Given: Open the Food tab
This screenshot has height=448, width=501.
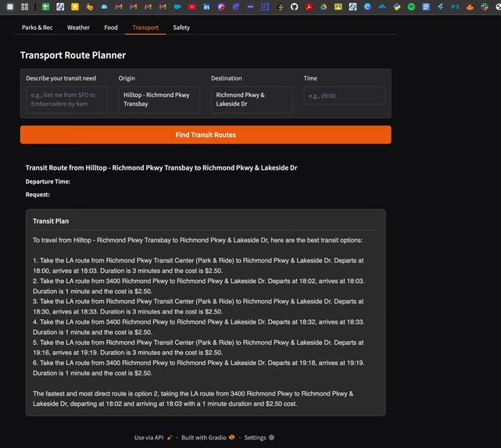Looking at the screenshot, I should pos(111,27).
